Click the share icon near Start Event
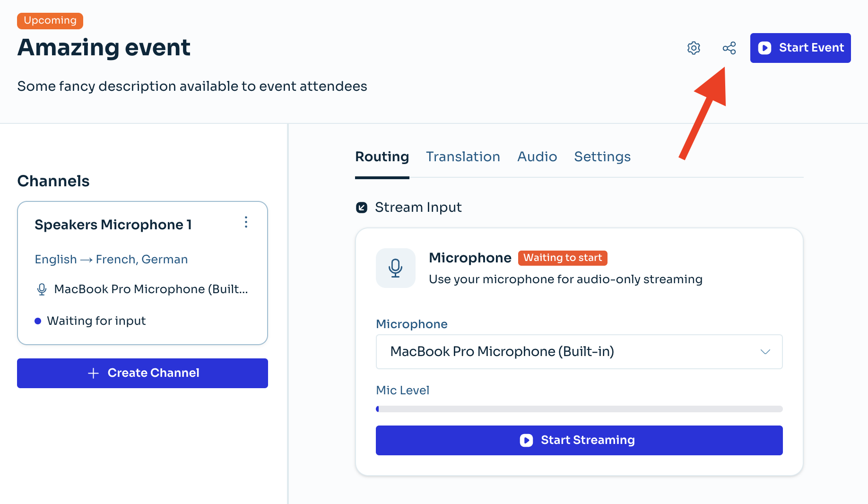Image resolution: width=868 pixels, height=504 pixels. (x=729, y=48)
